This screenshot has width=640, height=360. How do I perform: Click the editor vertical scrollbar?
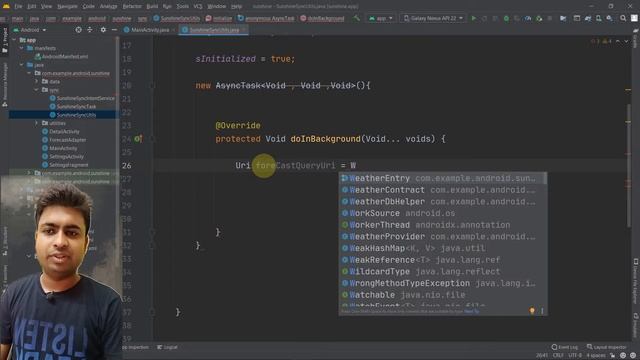(x=629, y=165)
